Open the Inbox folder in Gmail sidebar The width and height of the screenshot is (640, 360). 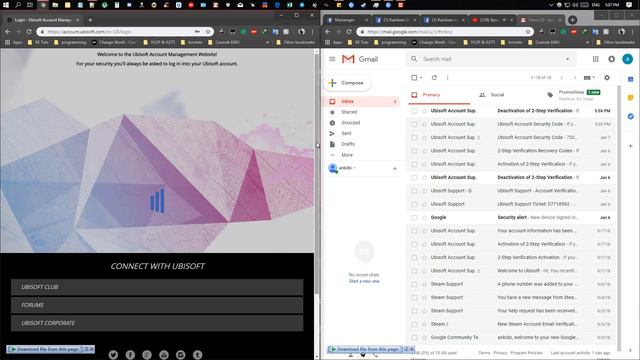[x=361, y=101]
